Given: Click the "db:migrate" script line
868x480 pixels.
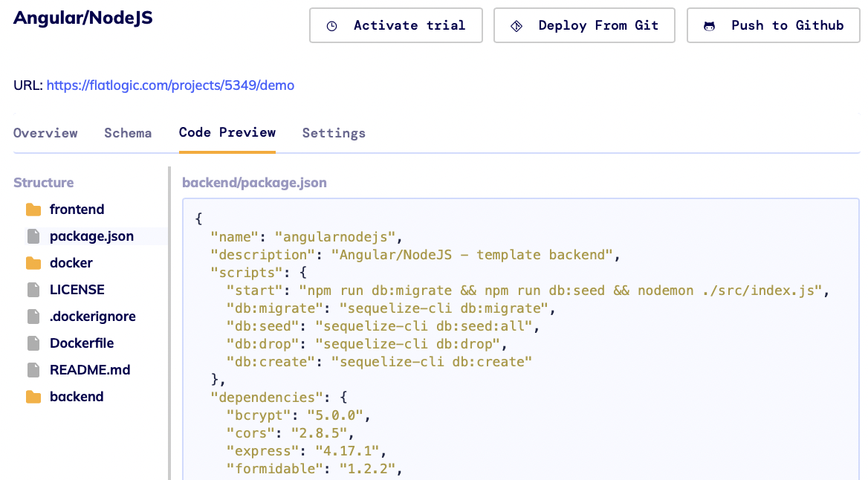Looking at the screenshot, I should tap(391, 308).
